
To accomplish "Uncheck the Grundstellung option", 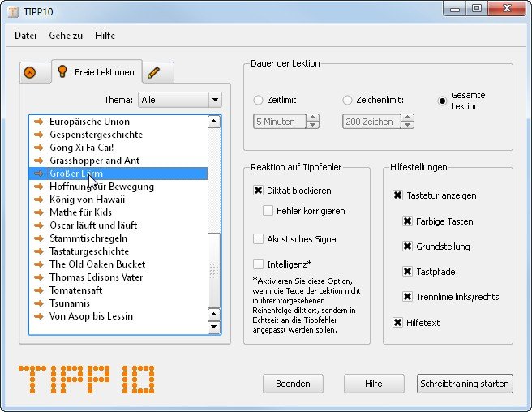I will coord(407,246).
